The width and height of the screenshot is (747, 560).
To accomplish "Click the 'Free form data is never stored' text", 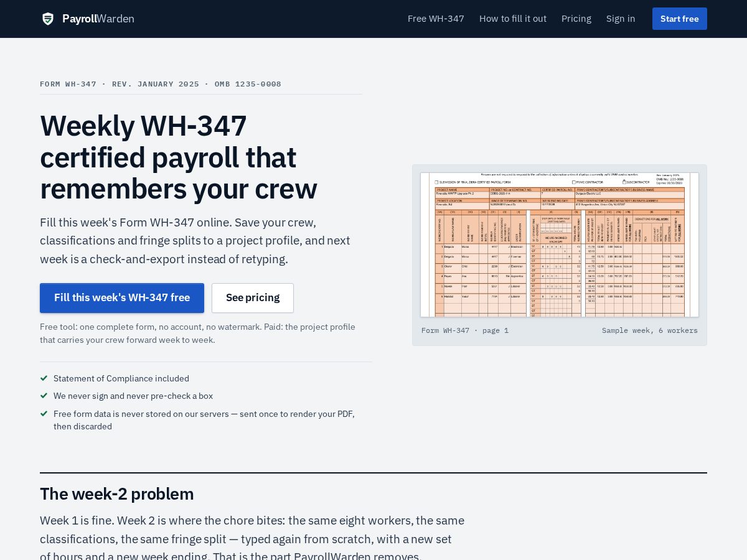I will pyautogui.click(x=204, y=420).
